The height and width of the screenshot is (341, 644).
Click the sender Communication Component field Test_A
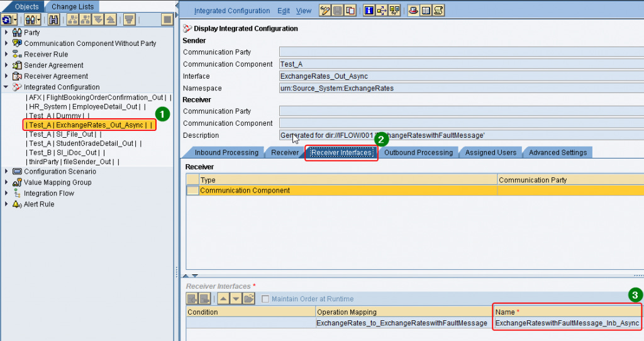(x=461, y=64)
